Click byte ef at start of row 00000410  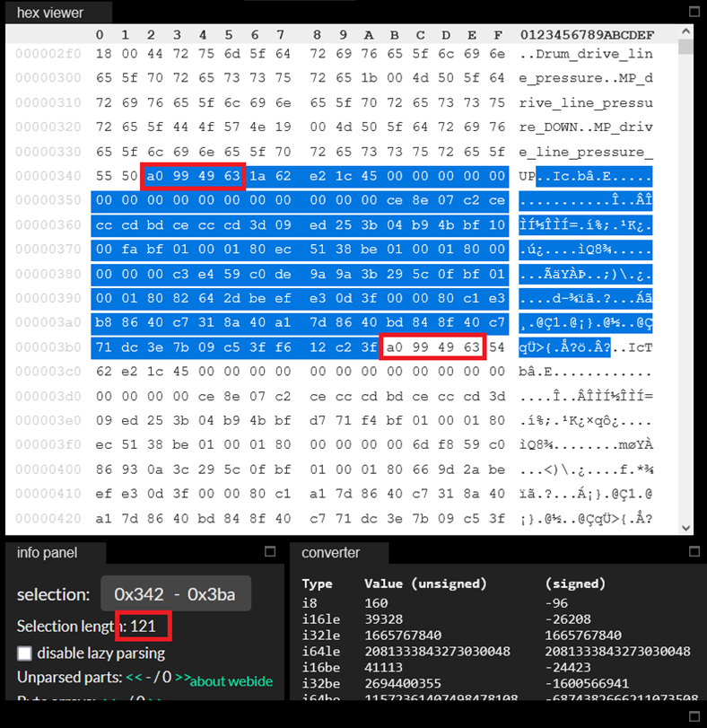[x=103, y=494]
